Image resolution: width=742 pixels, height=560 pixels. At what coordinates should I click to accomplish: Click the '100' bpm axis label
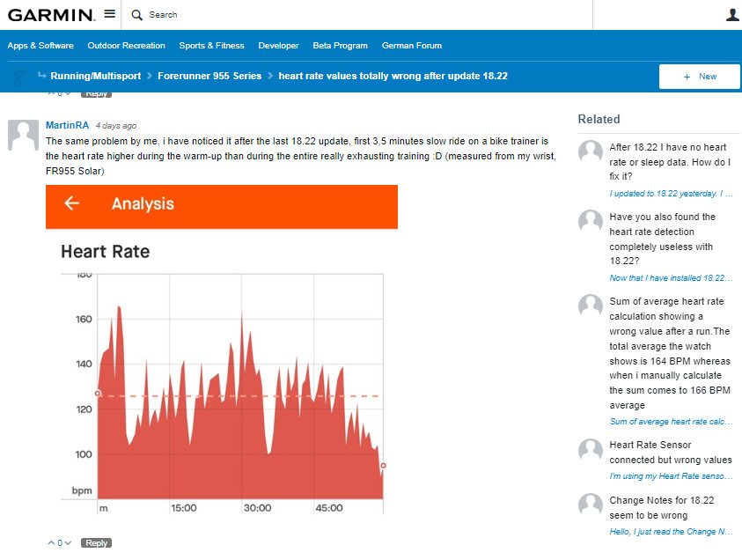tap(84, 454)
